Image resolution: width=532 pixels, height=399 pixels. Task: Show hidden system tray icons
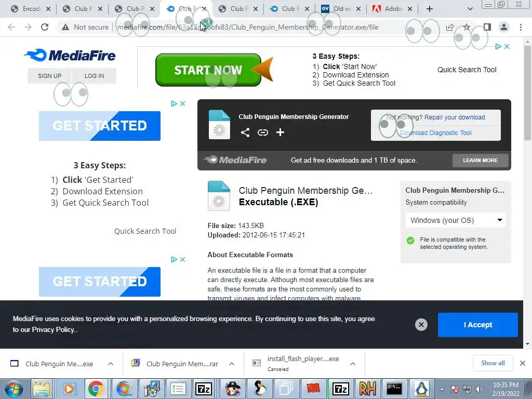point(442,389)
